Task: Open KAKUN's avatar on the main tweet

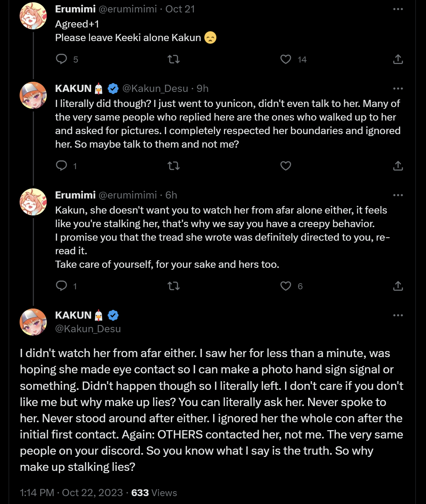Action: (33, 322)
